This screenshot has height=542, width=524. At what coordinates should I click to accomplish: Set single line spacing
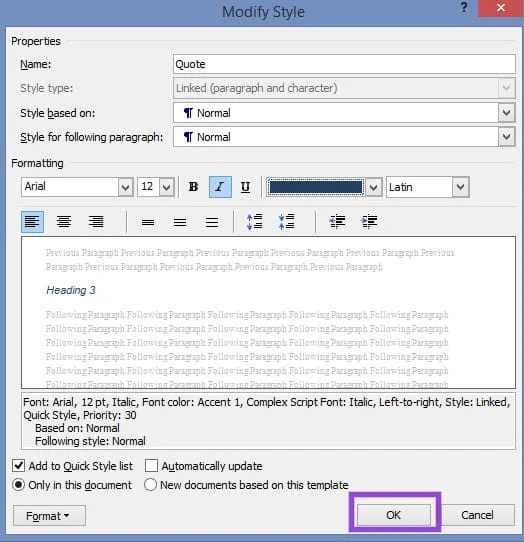(x=148, y=222)
